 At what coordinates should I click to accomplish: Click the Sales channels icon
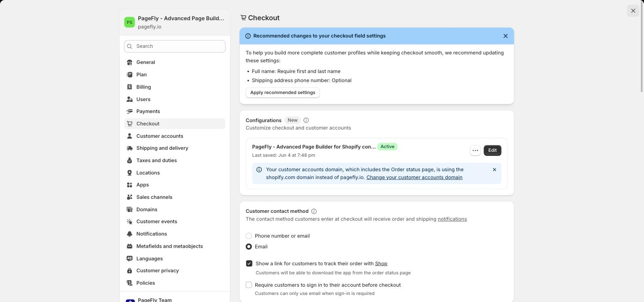[130, 197]
